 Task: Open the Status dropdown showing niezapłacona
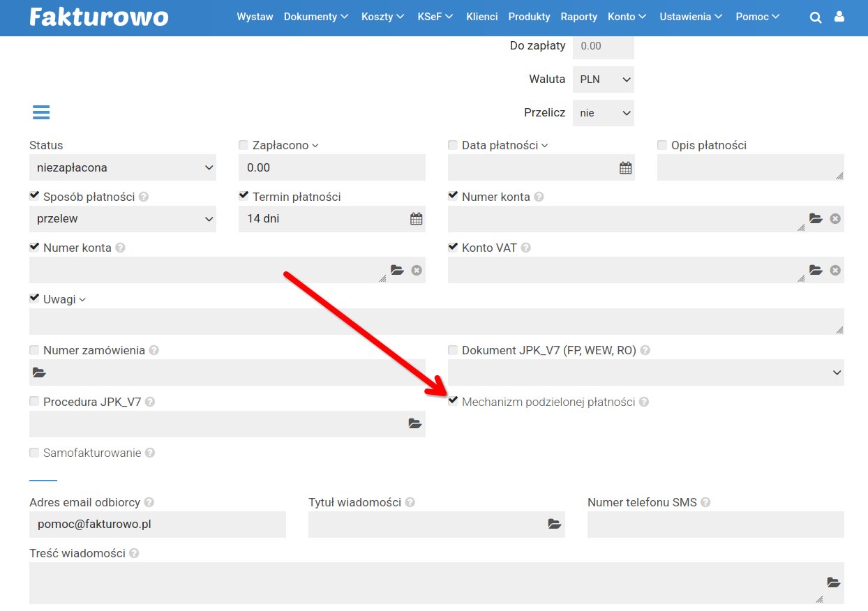123,167
